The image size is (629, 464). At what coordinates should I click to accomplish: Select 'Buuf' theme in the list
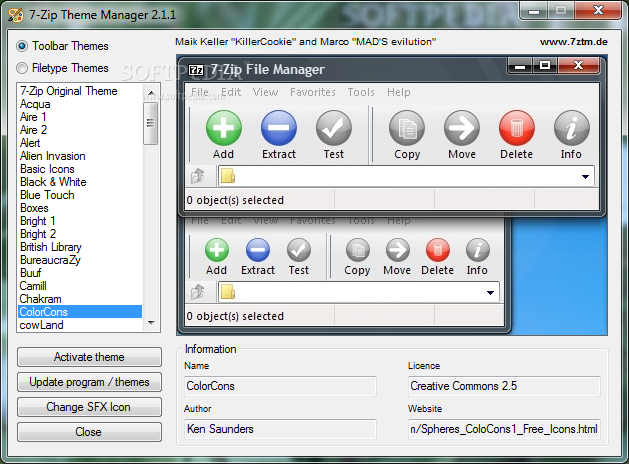[x=80, y=273]
